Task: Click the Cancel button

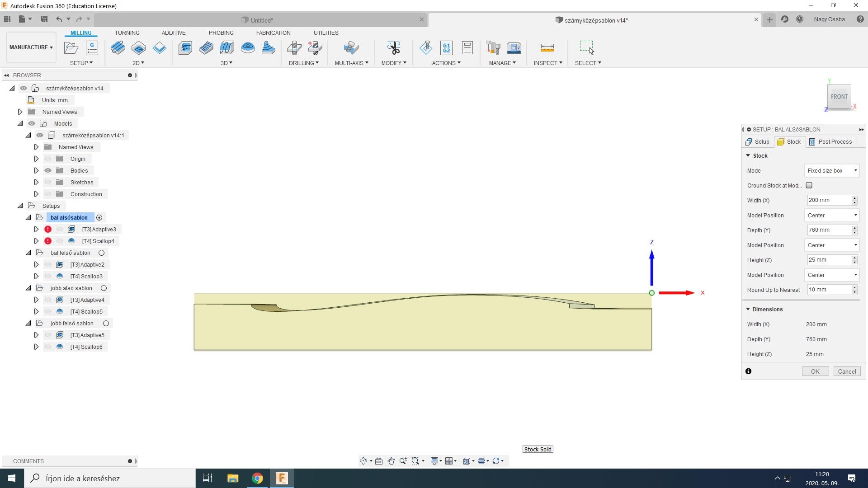Action: [x=847, y=371]
